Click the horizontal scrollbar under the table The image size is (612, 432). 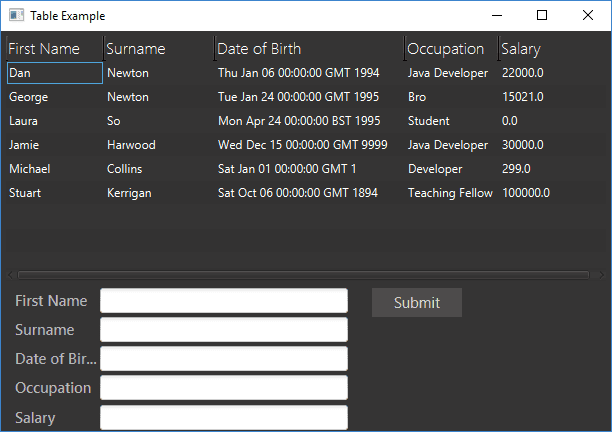(305, 274)
